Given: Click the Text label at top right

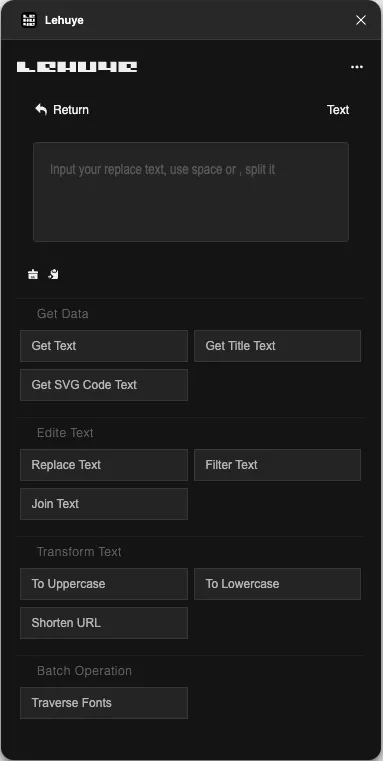Looking at the screenshot, I should click(338, 110).
